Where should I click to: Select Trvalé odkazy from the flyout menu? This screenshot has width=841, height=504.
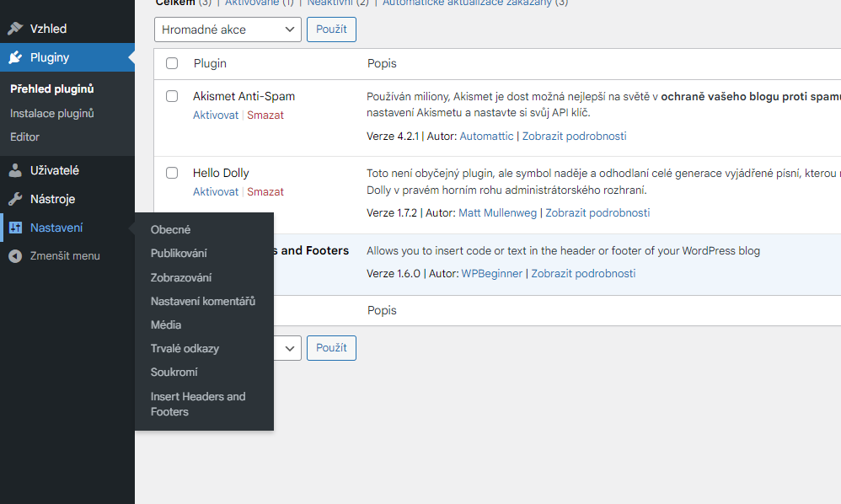tap(185, 348)
